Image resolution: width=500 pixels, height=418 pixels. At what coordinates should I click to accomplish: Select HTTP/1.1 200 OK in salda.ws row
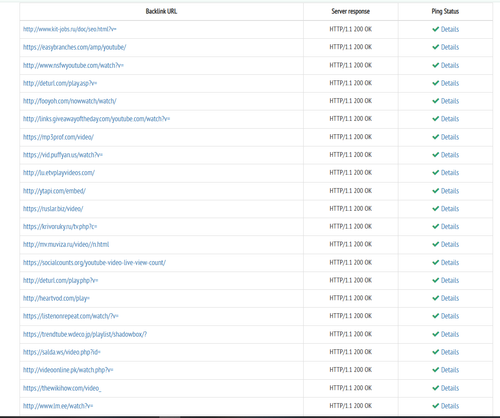coord(351,352)
